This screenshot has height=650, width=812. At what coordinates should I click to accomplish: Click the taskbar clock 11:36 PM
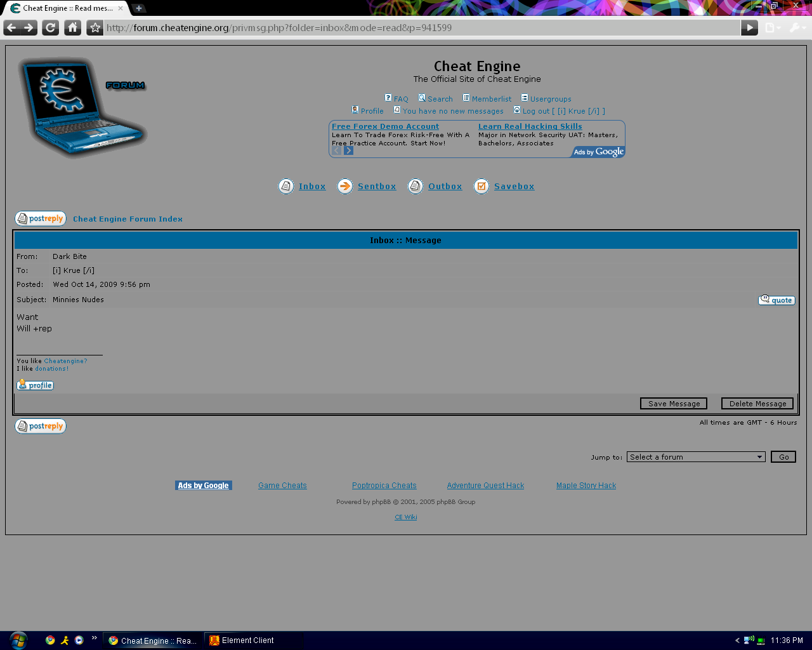point(787,640)
